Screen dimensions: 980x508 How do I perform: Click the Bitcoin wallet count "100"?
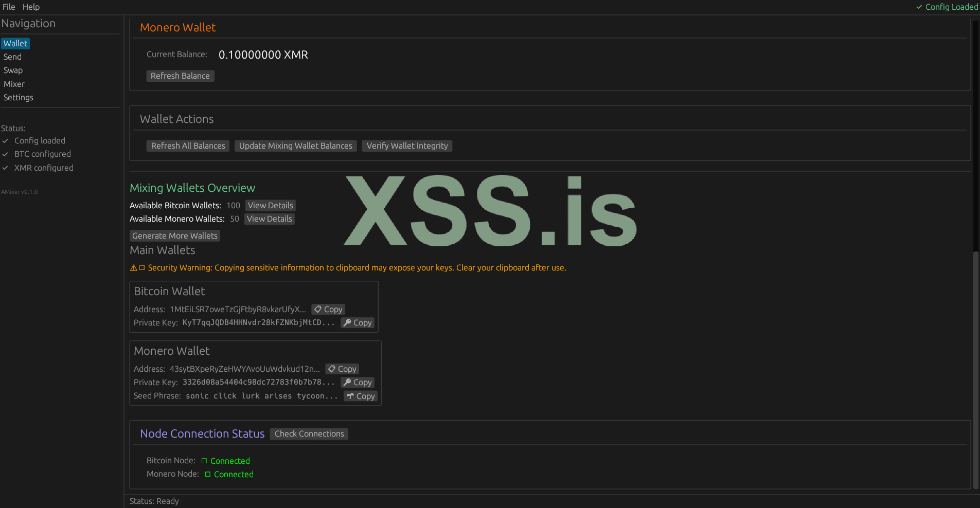pos(233,205)
